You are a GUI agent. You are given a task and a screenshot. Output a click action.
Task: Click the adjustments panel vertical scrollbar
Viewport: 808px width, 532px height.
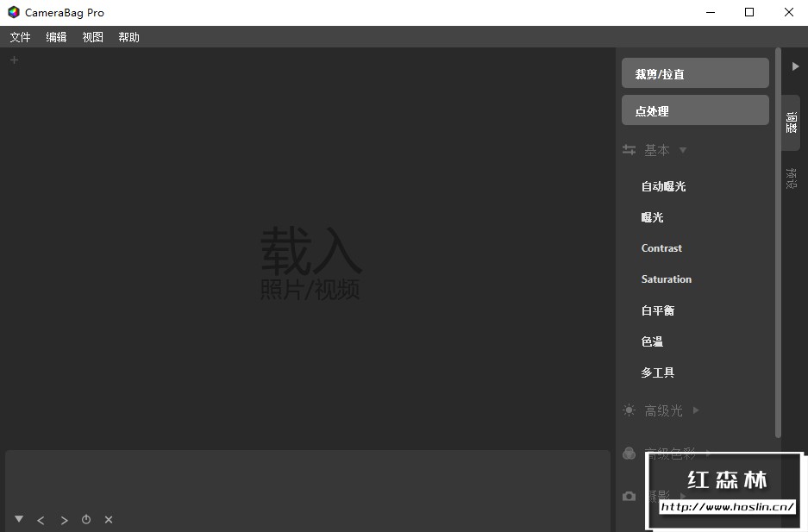[778, 242]
